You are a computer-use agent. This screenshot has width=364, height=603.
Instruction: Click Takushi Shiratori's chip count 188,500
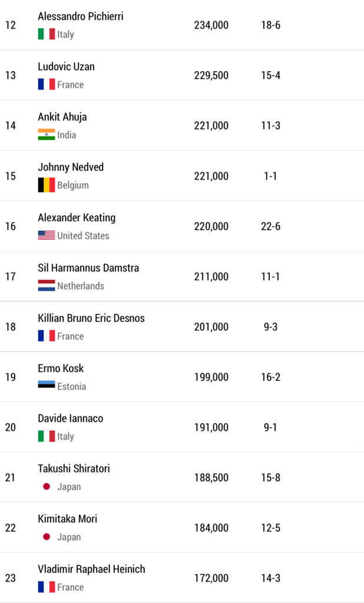[x=211, y=478]
